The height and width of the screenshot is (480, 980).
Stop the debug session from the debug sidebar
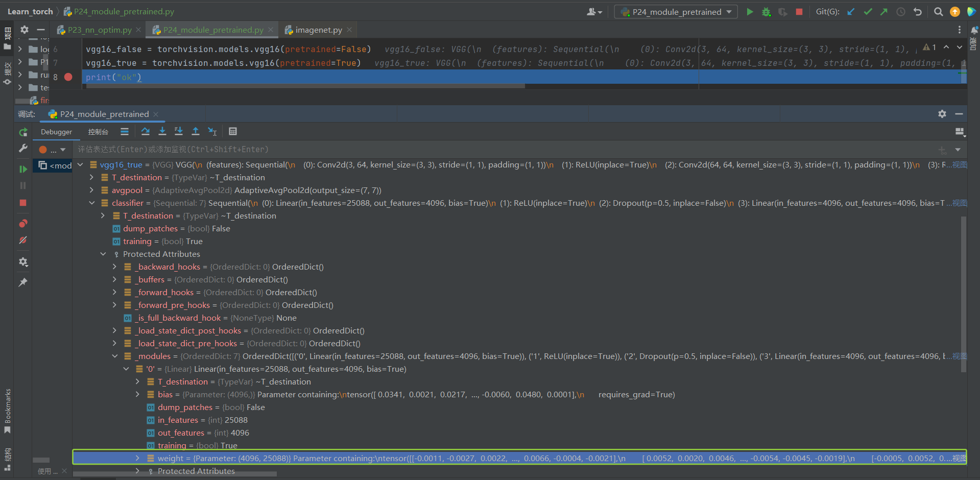(x=23, y=203)
